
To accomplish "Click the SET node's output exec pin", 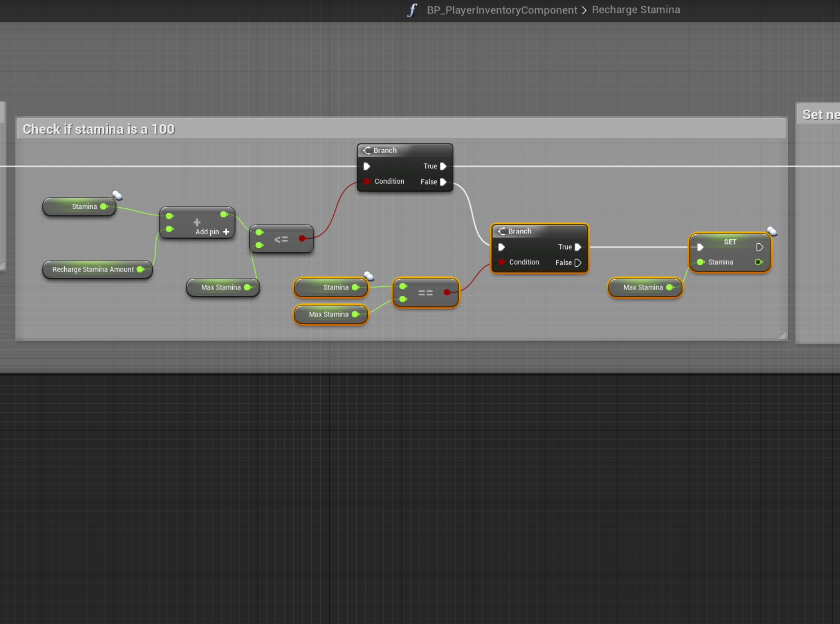I will click(759, 247).
